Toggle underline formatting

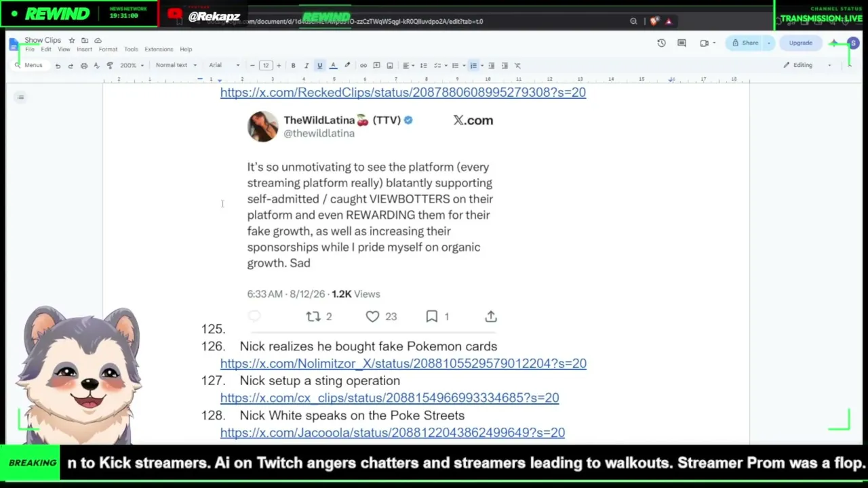pyautogui.click(x=319, y=66)
